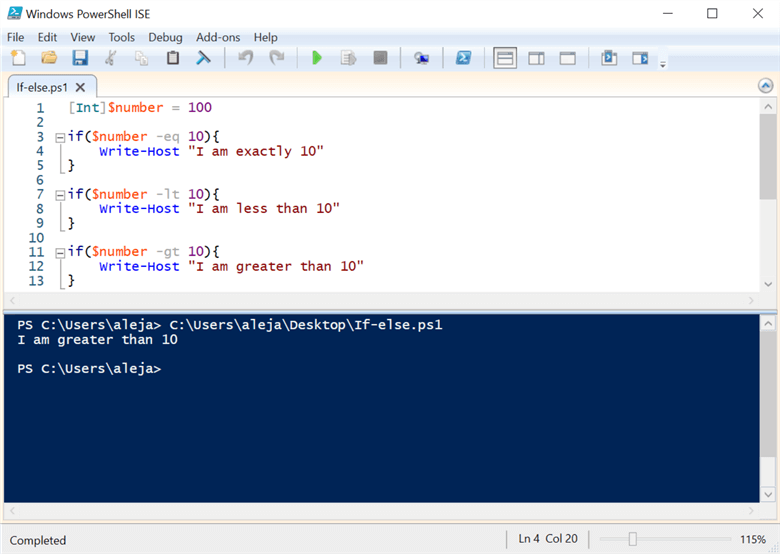Collapse the if block on line 11

[x=60, y=253]
